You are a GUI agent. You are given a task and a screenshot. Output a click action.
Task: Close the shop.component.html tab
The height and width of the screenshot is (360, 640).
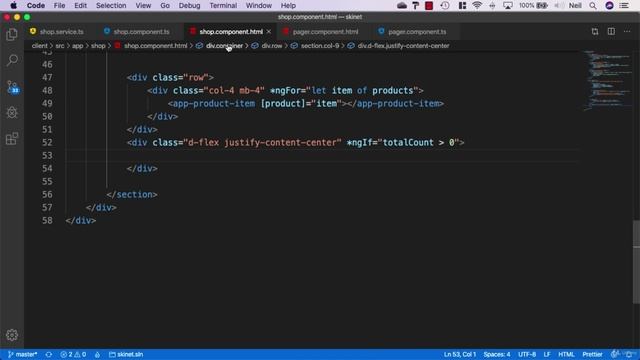(x=269, y=31)
